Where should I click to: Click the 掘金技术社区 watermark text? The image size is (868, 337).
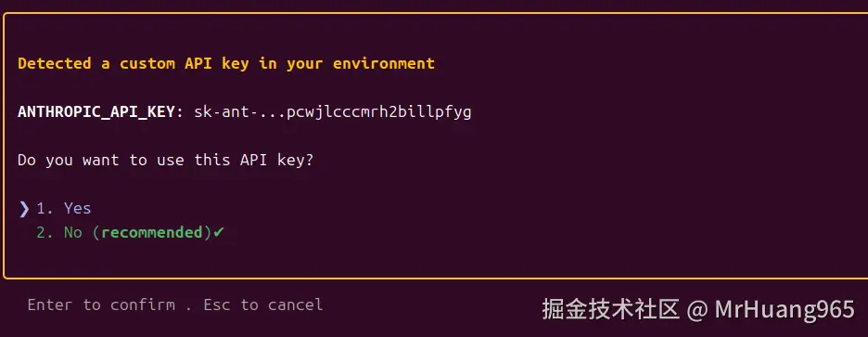point(610,309)
